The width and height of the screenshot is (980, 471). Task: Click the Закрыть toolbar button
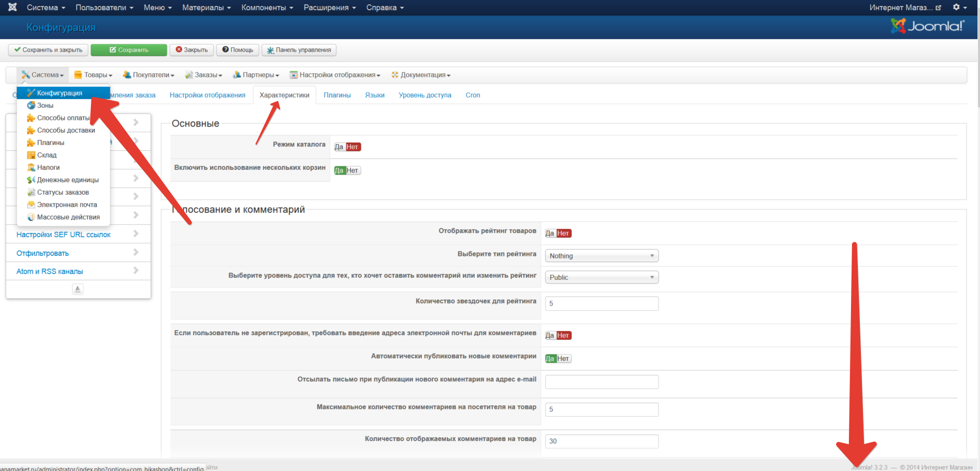tap(191, 50)
